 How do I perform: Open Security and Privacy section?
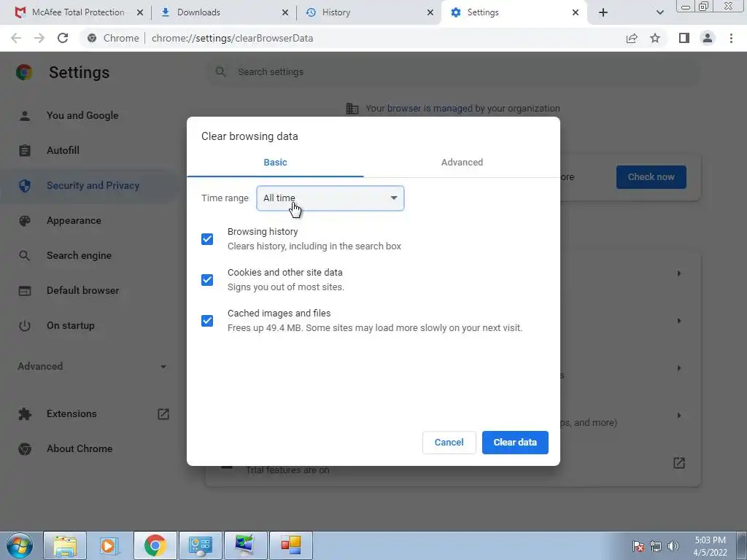click(93, 186)
